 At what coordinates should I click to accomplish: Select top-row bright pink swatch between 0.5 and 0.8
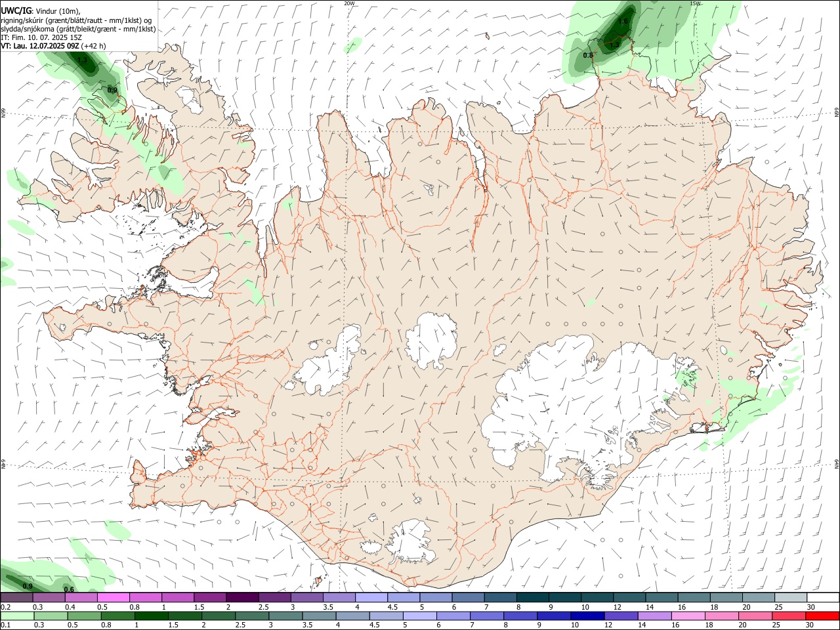[113, 598]
